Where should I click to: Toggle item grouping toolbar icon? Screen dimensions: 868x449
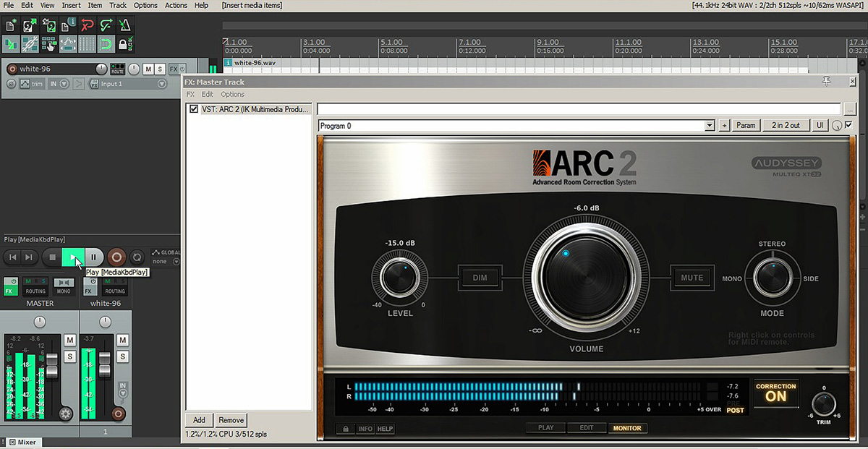(x=30, y=44)
